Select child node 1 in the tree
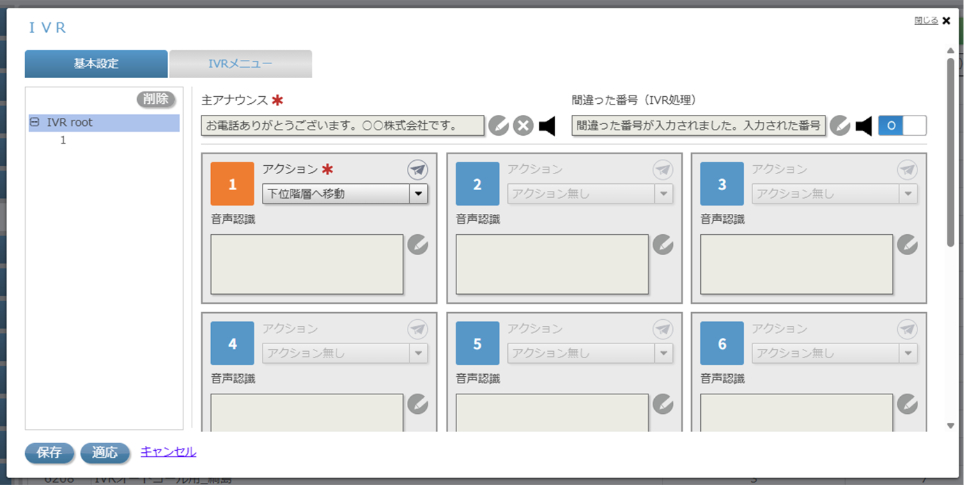Image resolution: width=964 pixels, height=485 pixels. pos(63,140)
